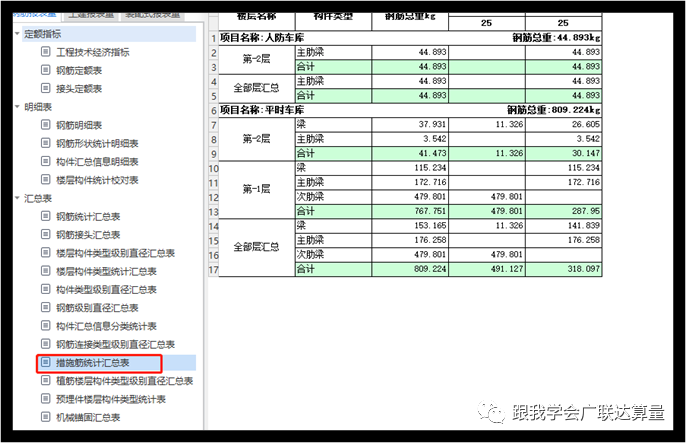Image resolution: width=686 pixels, height=443 pixels.
Task: Open the 钢筋连接类型级别直径汇总表 report icon
Action: (x=46, y=344)
